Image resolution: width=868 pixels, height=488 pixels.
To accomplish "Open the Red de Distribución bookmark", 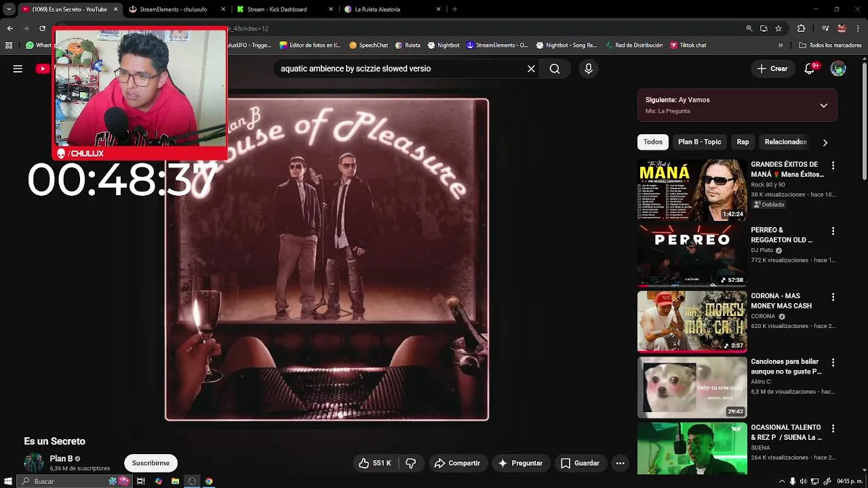I will click(633, 45).
